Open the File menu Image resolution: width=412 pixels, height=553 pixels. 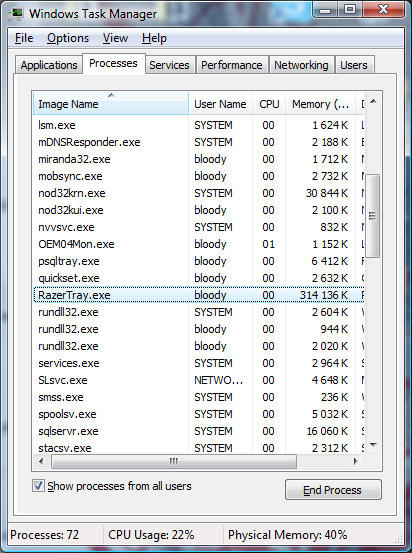[24, 38]
